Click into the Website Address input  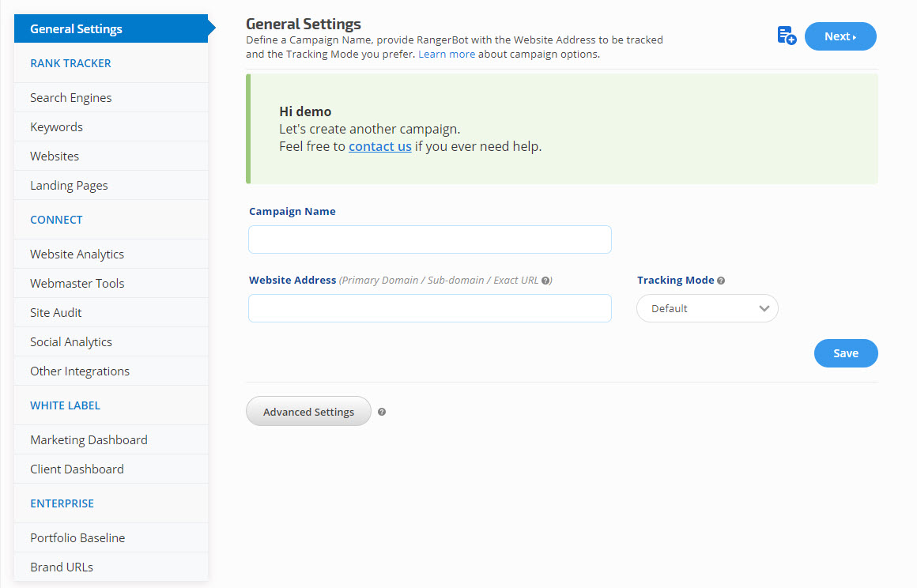429,308
